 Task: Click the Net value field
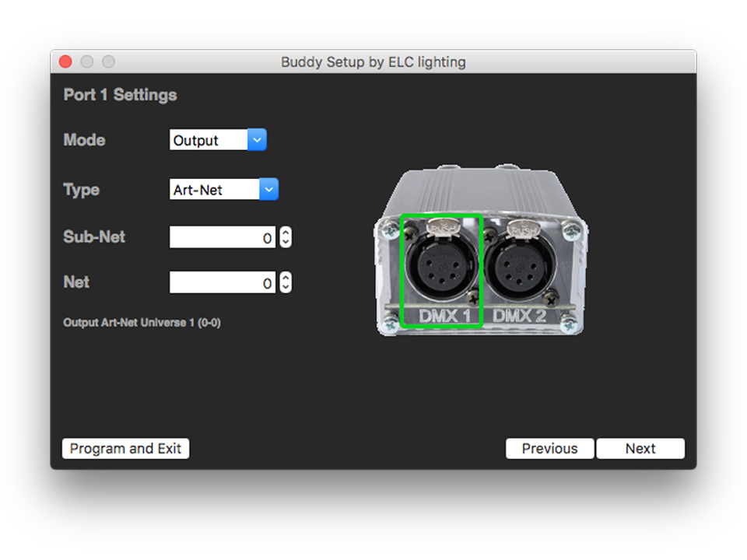coord(223,283)
